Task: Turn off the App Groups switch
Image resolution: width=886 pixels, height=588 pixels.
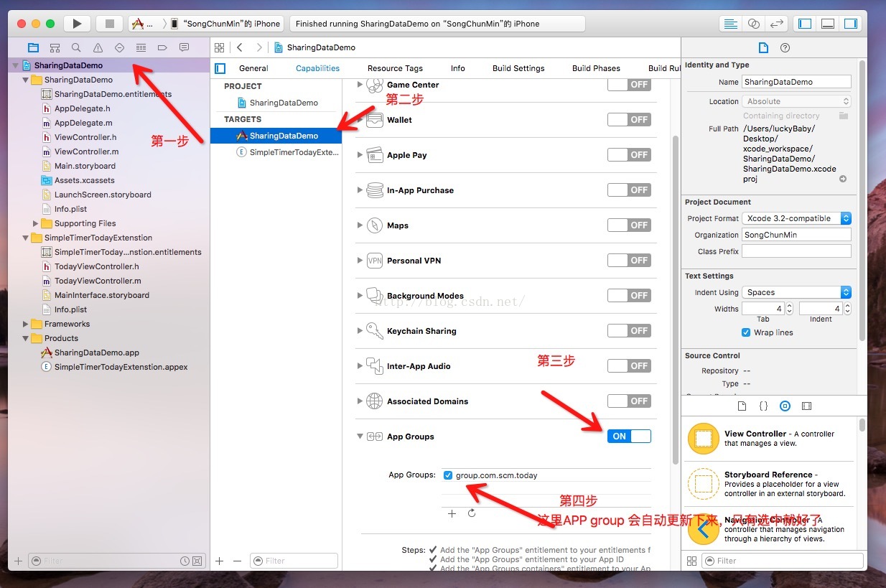Action: point(629,436)
